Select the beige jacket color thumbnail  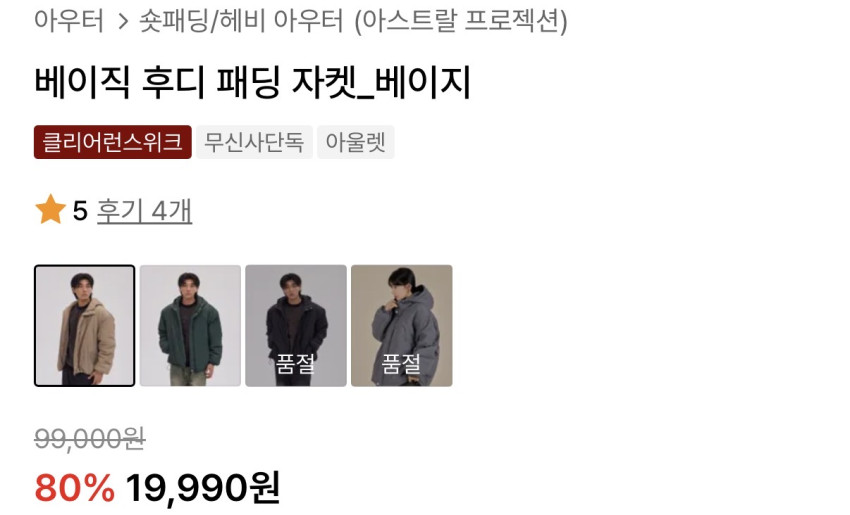(85, 326)
